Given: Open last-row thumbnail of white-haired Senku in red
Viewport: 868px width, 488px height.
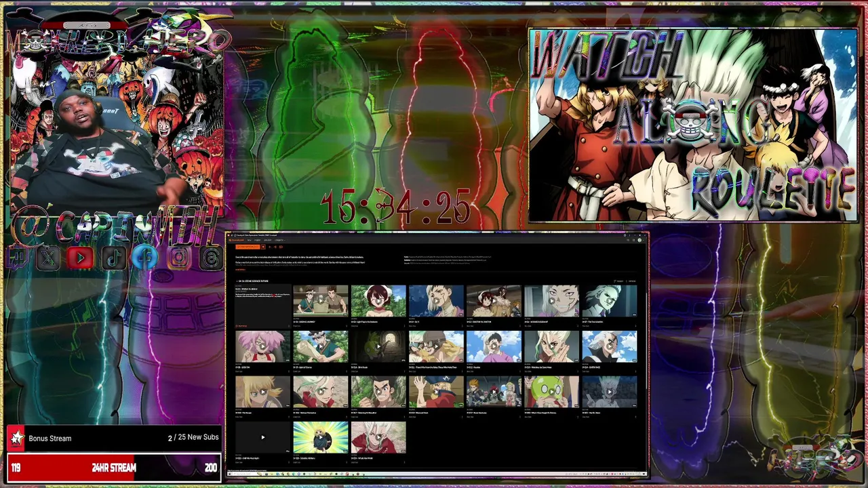Looking at the screenshot, I should click(378, 437).
